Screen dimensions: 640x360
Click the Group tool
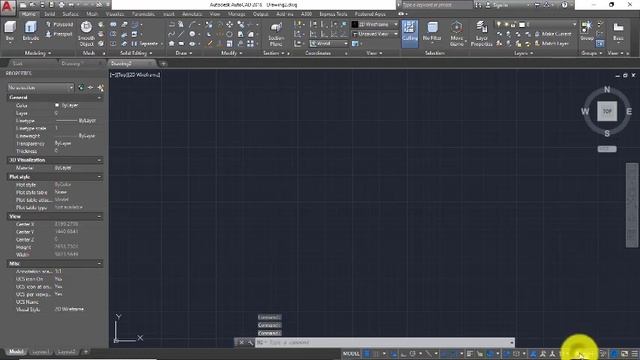click(x=587, y=31)
